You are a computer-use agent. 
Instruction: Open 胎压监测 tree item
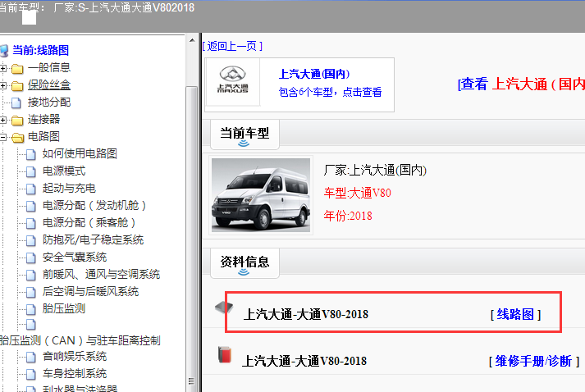point(64,308)
